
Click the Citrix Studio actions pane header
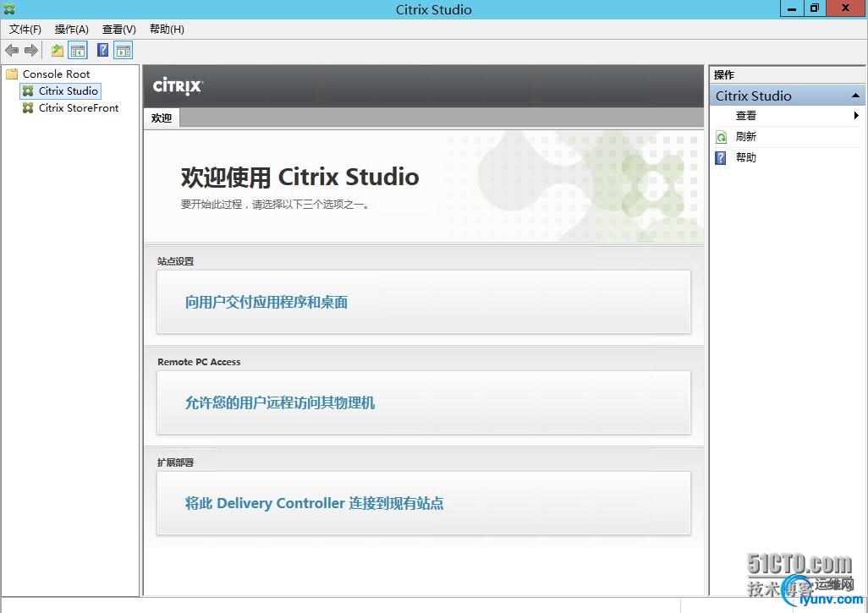(787, 96)
